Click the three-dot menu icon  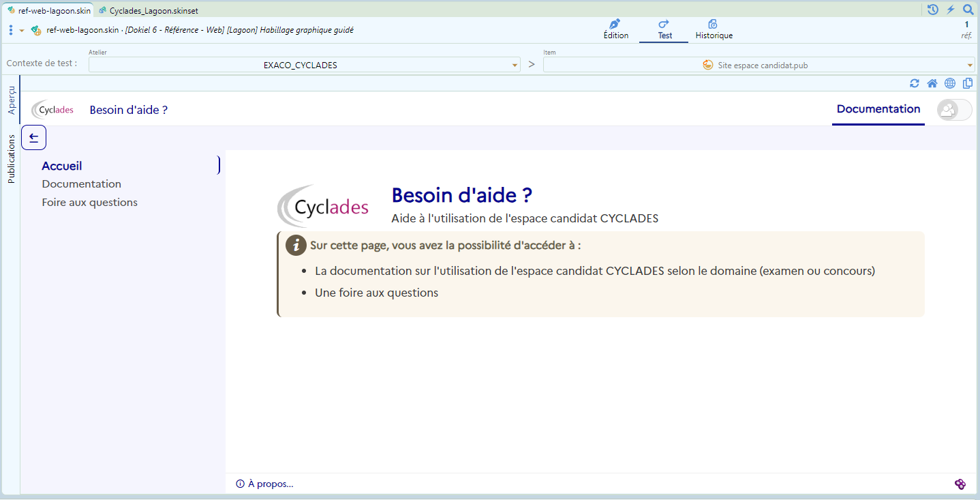[x=10, y=30]
